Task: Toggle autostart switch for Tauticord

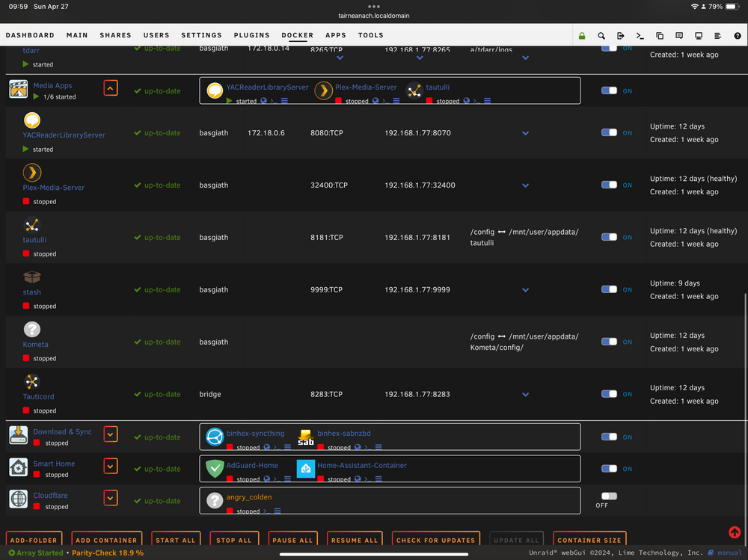Action: [x=609, y=394]
